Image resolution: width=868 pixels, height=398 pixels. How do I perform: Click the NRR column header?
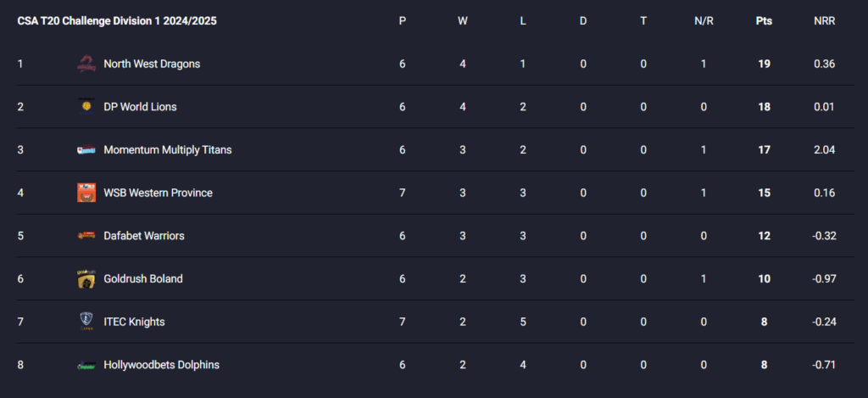(x=824, y=21)
